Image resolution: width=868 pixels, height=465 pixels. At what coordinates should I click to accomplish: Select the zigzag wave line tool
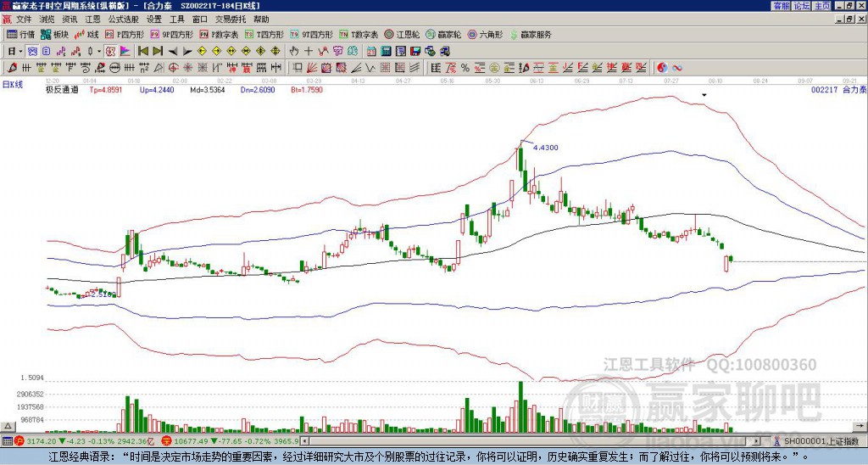(x=370, y=68)
